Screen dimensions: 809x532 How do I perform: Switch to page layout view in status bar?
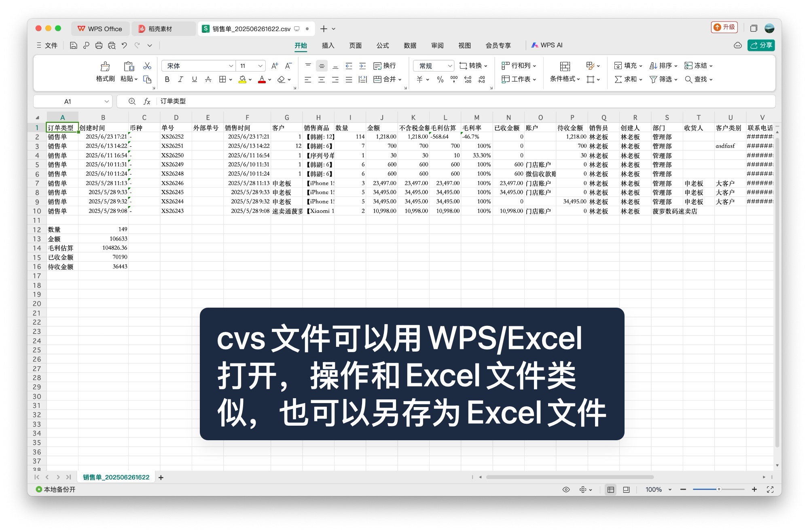(626, 490)
